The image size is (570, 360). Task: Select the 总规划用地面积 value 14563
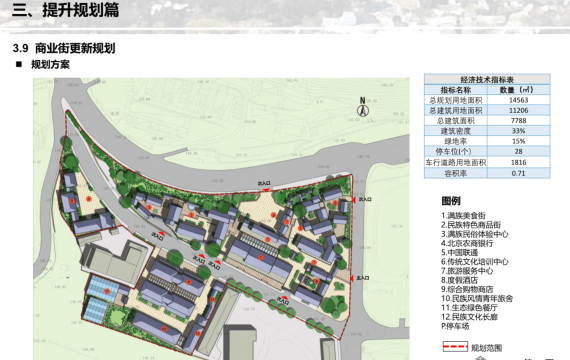coord(518,100)
